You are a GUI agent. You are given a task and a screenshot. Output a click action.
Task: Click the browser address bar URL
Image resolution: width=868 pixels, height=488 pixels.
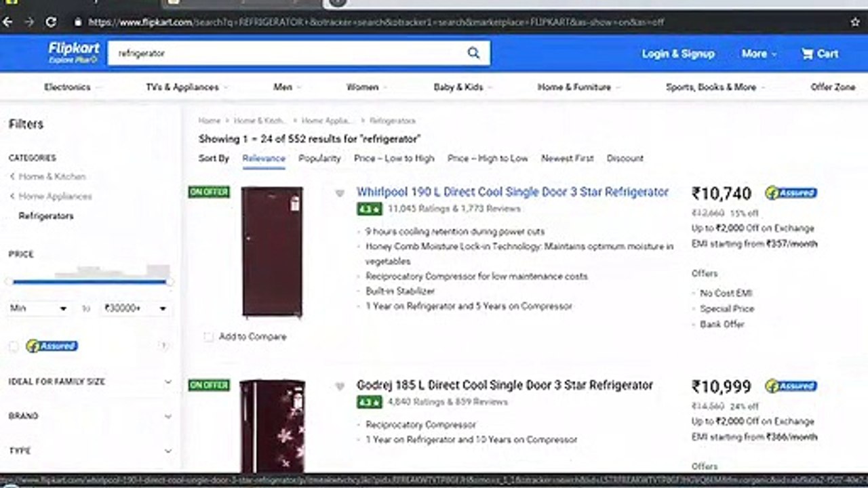click(376, 22)
